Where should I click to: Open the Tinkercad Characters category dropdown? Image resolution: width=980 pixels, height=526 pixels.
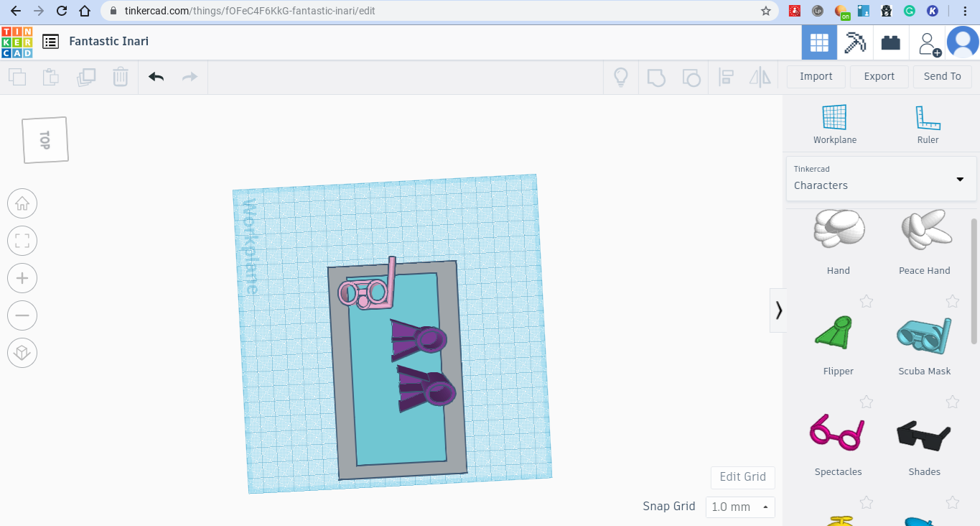pyautogui.click(x=958, y=179)
